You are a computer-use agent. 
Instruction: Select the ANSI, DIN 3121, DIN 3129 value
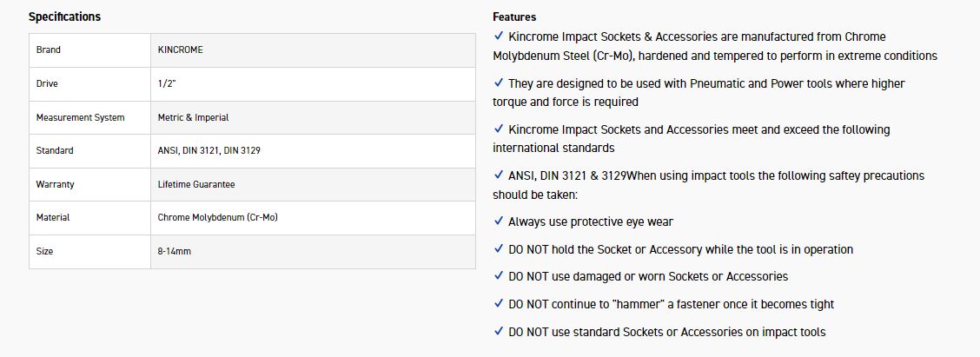pyautogui.click(x=209, y=151)
